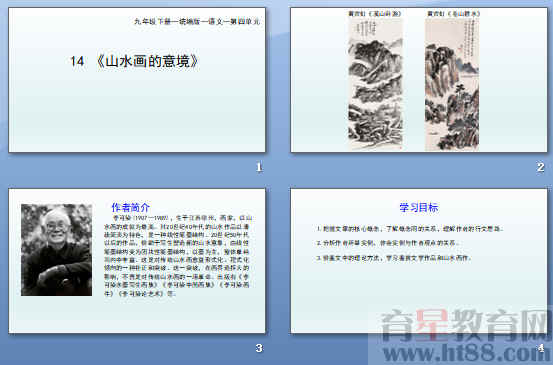Select the empty area of slide 4
This screenshot has height=365, width=553.
point(419,293)
